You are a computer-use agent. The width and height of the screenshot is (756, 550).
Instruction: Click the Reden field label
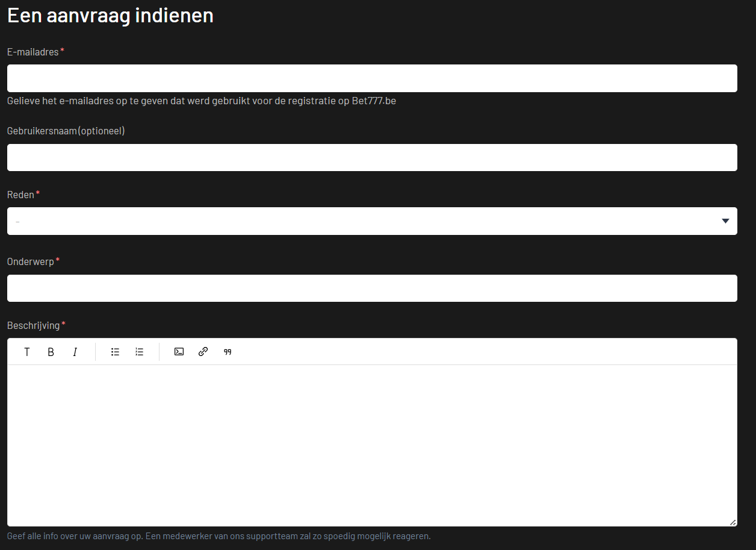coord(20,195)
